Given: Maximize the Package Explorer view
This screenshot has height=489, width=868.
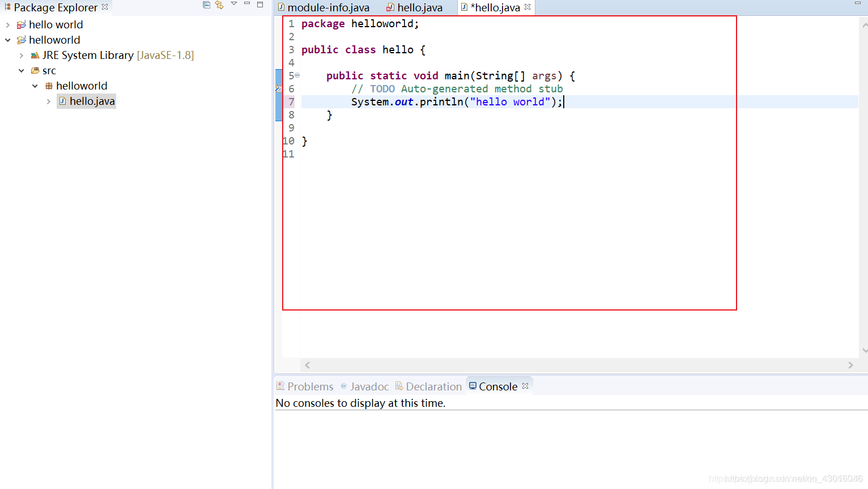Looking at the screenshot, I should point(260,5).
